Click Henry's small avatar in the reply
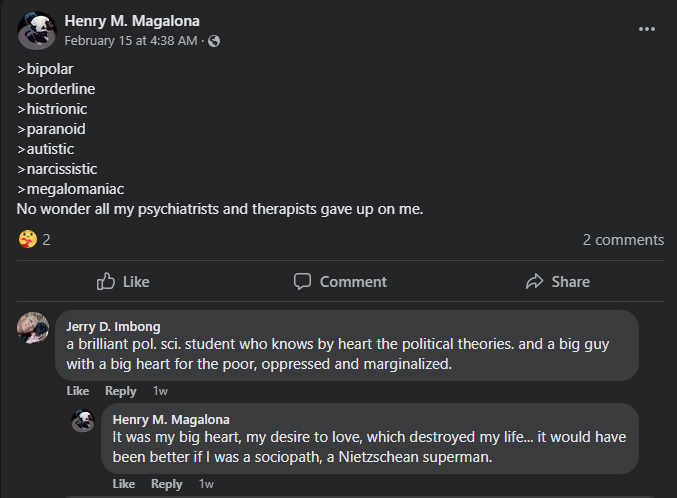Viewport: 677px width, 498px height. point(83,420)
